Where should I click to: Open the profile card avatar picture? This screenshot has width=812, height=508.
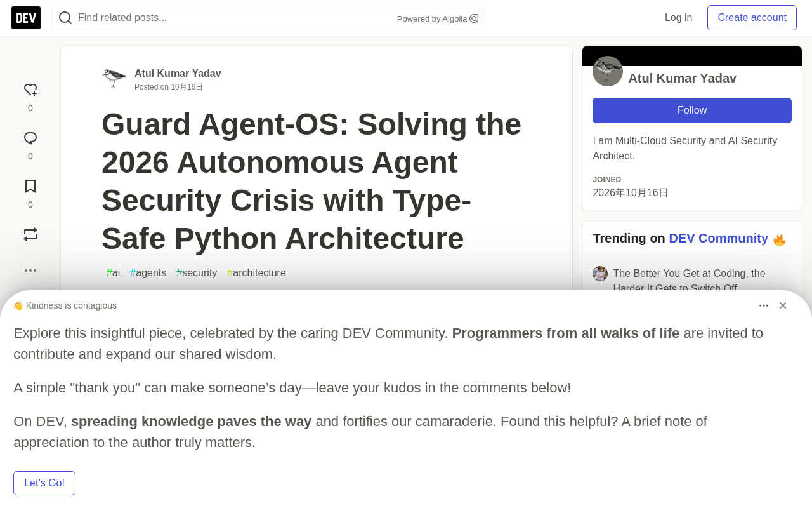pos(608,71)
